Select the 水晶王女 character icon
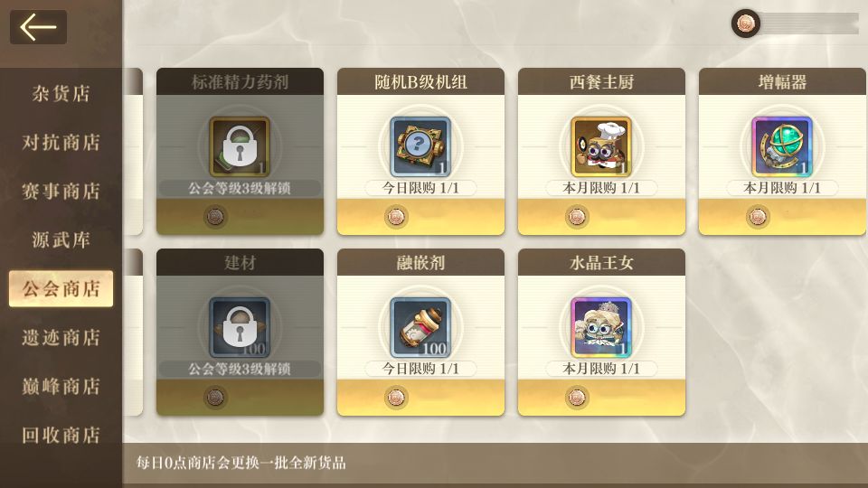The image size is (868, 488). point(601,327)
